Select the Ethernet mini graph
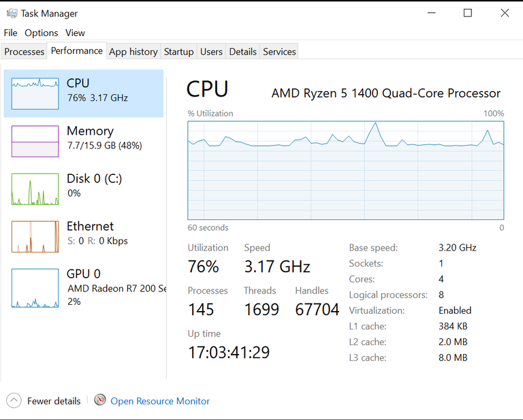This screenshot has height=420, width=523. pyautogui.click(x=35, y=236)
